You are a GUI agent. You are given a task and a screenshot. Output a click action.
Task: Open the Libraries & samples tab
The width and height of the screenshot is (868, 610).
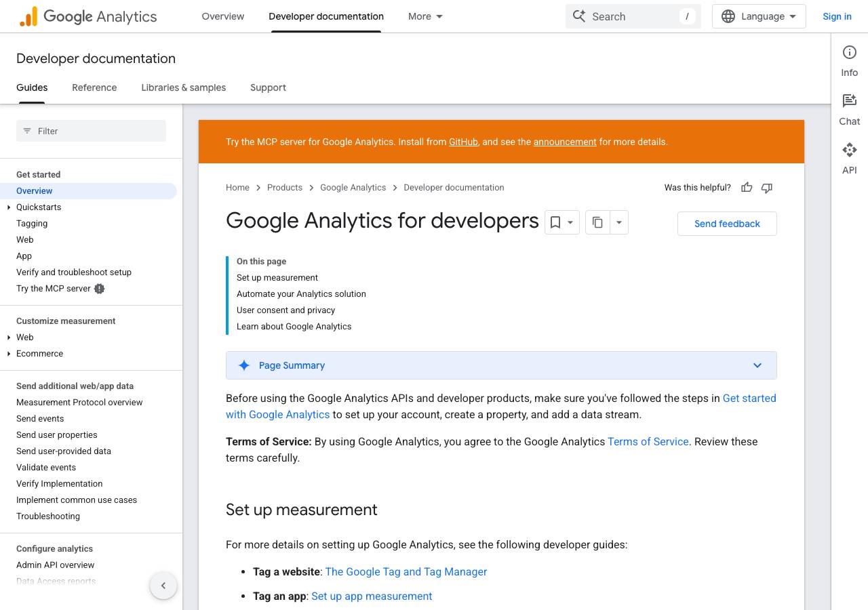pos(184,87)
